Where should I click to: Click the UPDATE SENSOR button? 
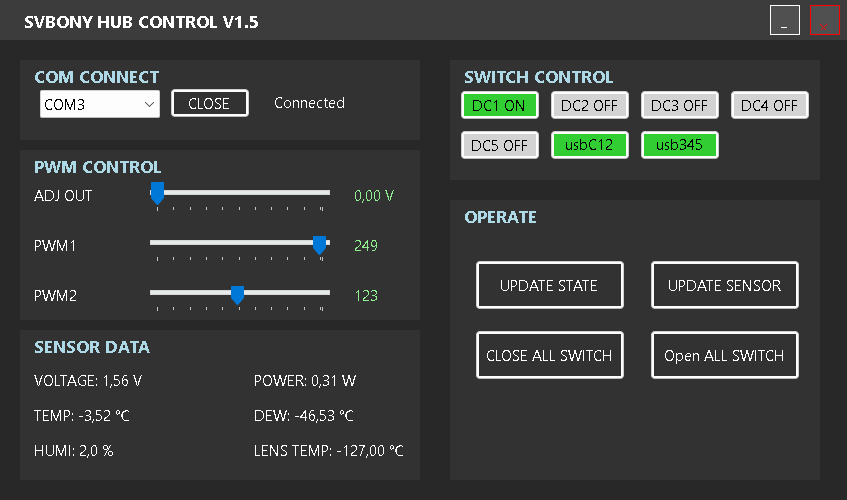click(724, 285)
